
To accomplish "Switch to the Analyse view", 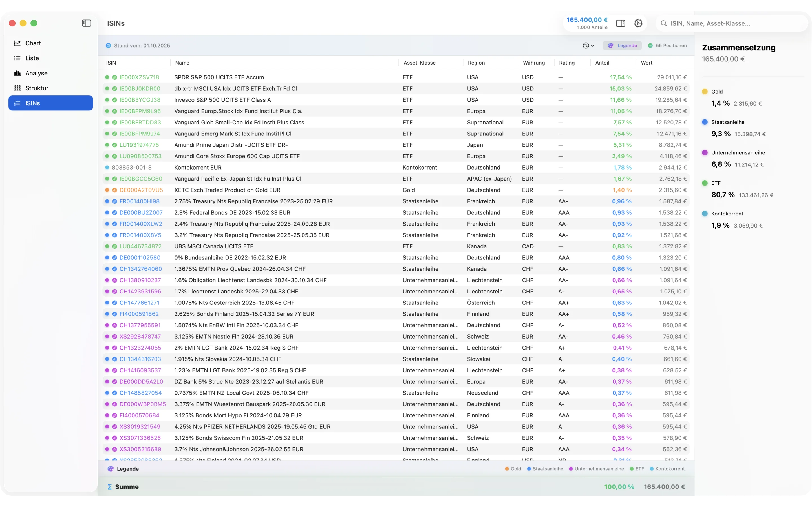I will point(36,73).
